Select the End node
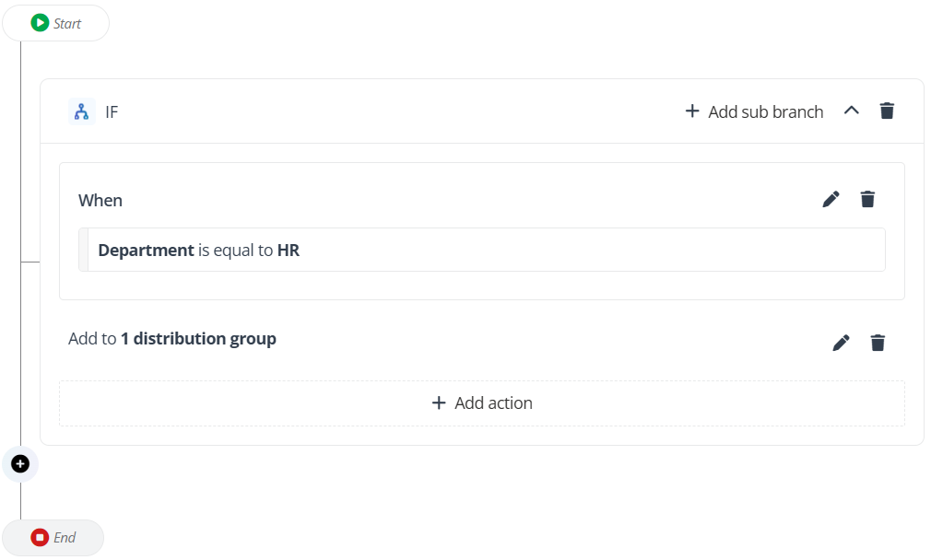Image resolution: width=931 pixels, height=560 pixels. point(53,537)
